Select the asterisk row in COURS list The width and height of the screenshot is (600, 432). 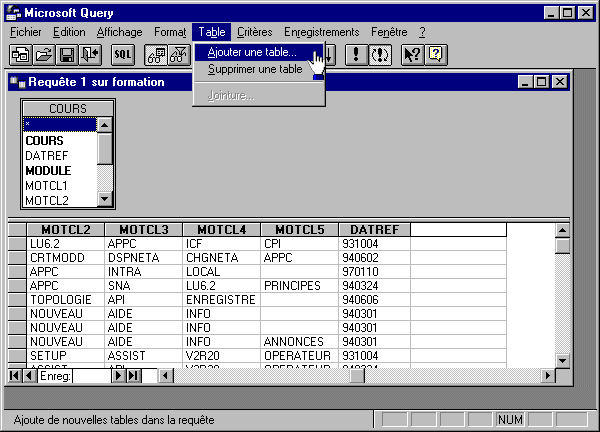tap(60, 124)
